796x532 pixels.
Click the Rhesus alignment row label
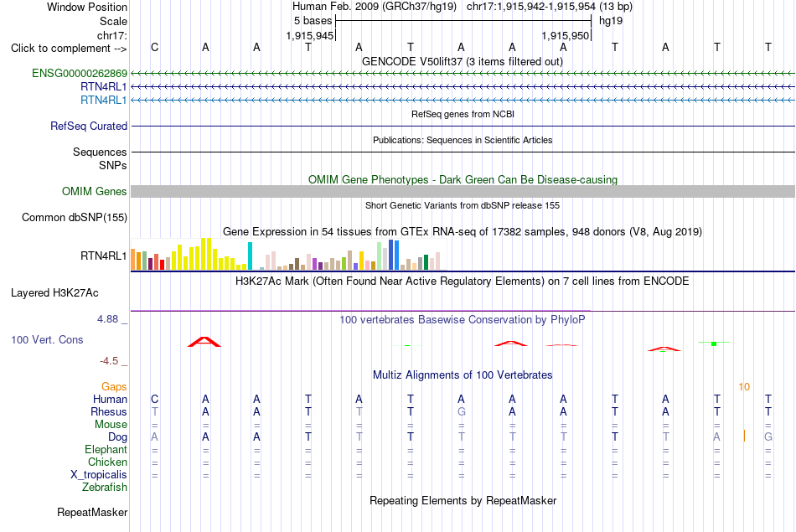click(x=109, y=411)
